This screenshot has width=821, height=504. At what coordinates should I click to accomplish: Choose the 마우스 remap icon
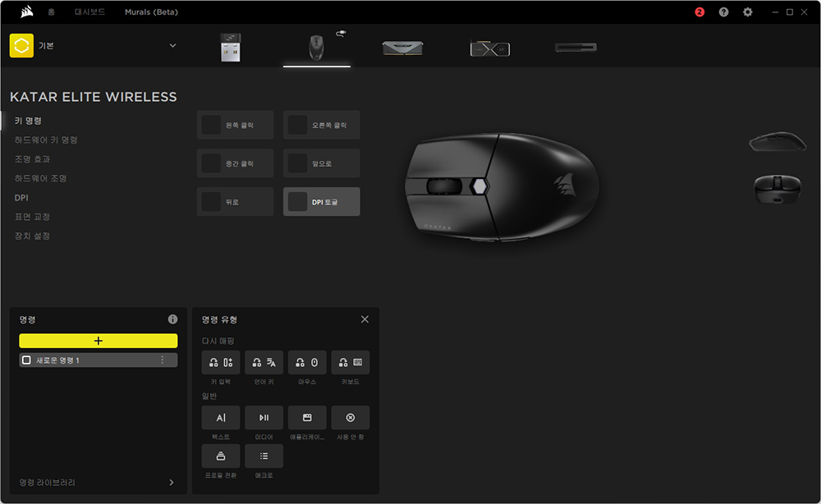(307, 362)
